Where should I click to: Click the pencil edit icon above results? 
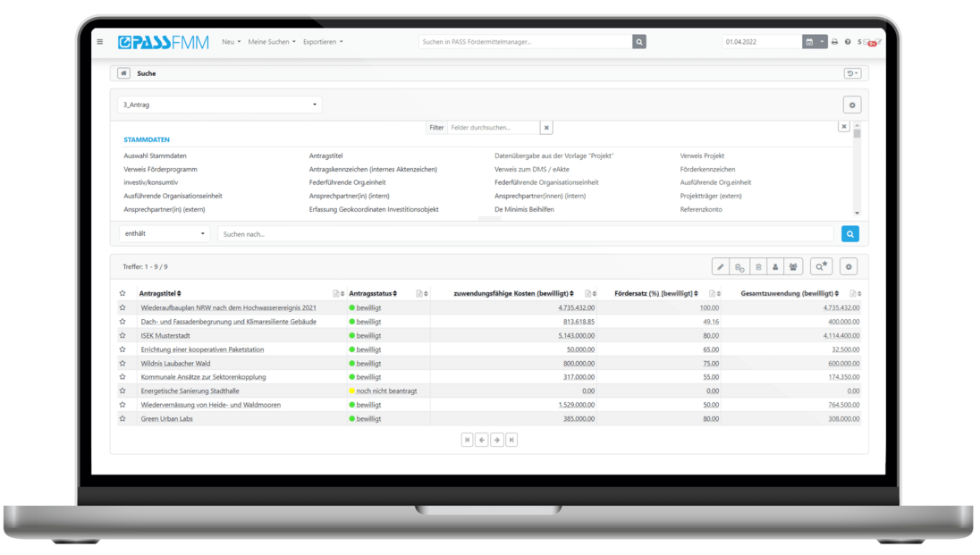pos(721,267)
